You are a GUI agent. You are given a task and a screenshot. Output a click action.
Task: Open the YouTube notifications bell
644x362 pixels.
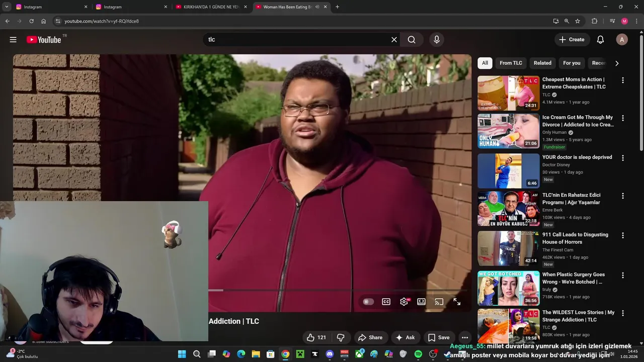[x=600, y=40]
